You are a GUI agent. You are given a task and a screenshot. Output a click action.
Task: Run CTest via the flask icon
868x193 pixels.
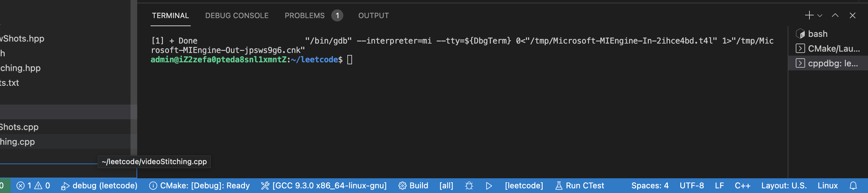coord(580,186)
